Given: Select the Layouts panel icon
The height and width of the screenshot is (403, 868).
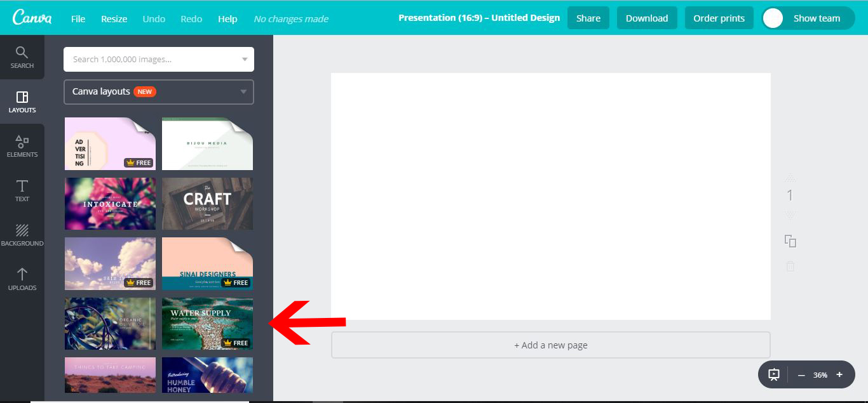Looking at the screenshot, I should click(x=22, y=100).
